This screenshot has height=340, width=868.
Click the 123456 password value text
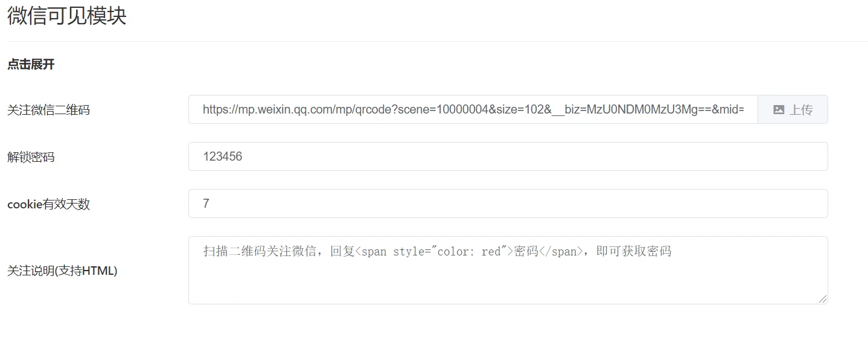click(223, 156)
